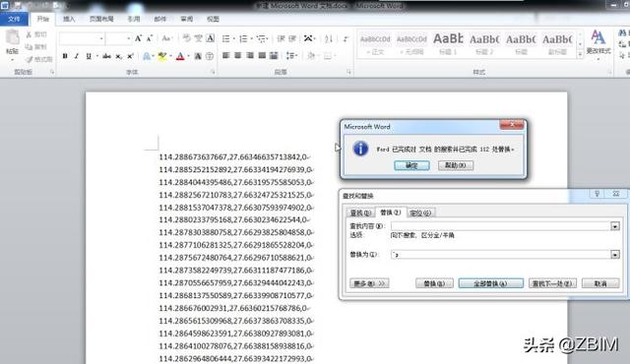
Task: Open the highlight color dropdown arrow
Action: [170, 56]
